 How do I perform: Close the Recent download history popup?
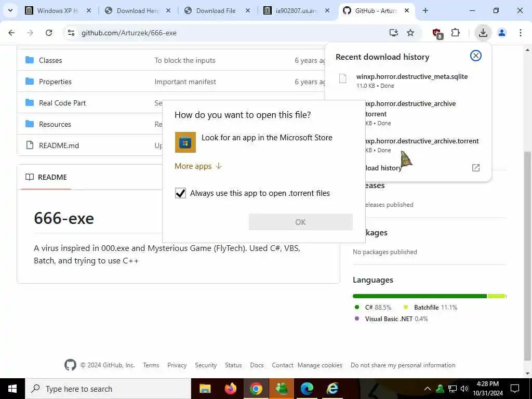[x=476, y=56]
